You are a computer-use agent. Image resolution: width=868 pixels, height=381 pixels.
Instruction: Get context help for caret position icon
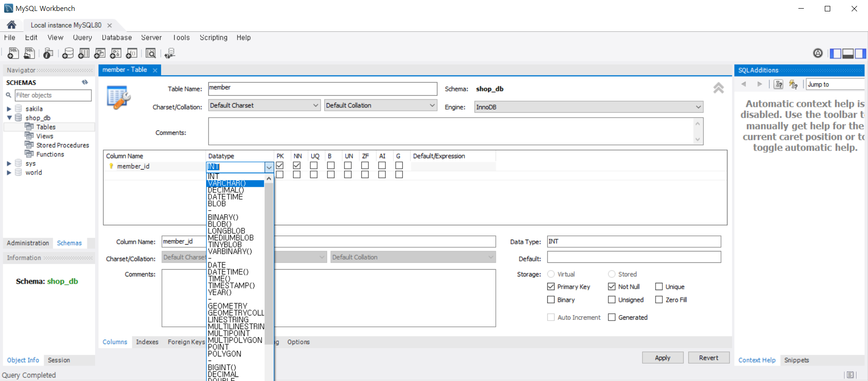[779, 84]
